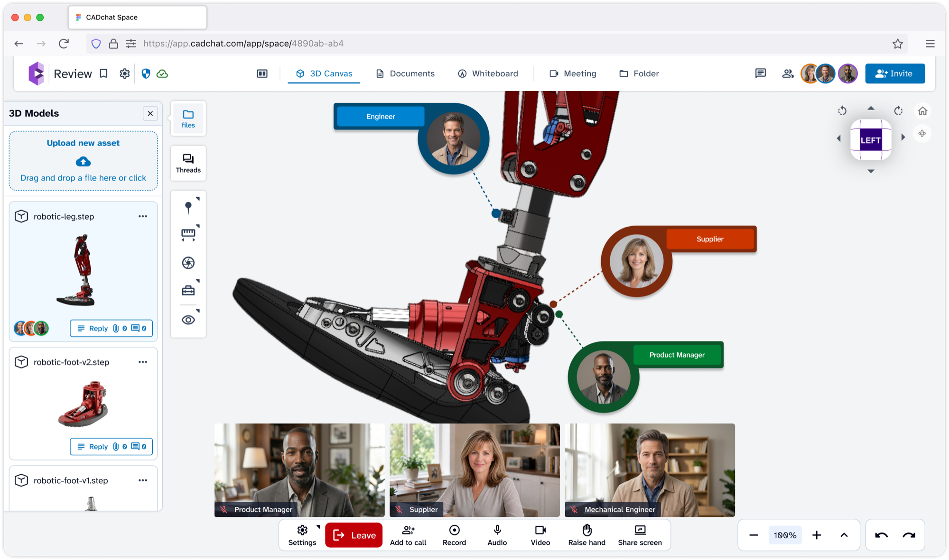Screen dimensions: 949x560
Task: Open the toolbox tool
Action: [188, 290]
